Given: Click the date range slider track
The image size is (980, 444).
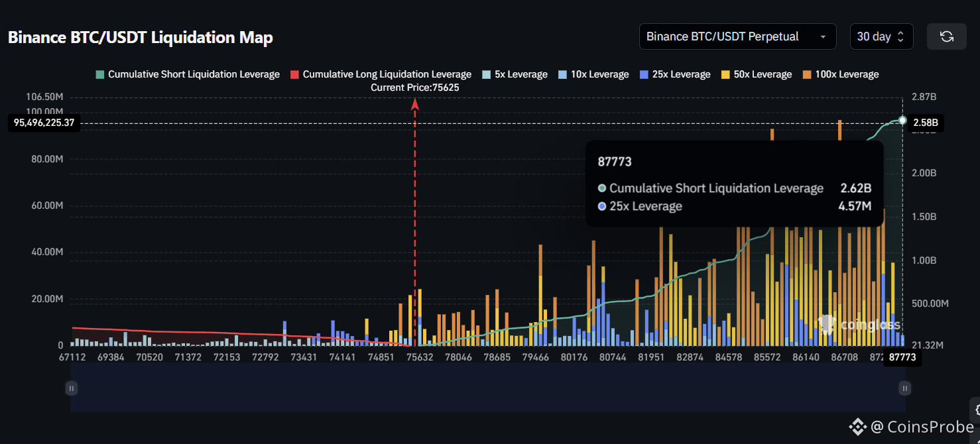Looking at the screenshot, I should click(488, 388).
